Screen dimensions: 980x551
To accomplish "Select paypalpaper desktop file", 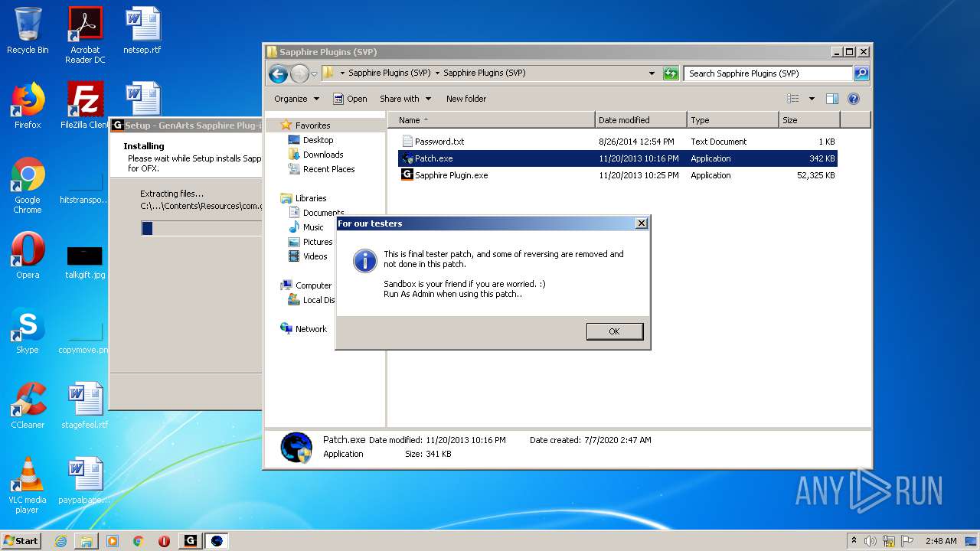I will coord(85,481).
